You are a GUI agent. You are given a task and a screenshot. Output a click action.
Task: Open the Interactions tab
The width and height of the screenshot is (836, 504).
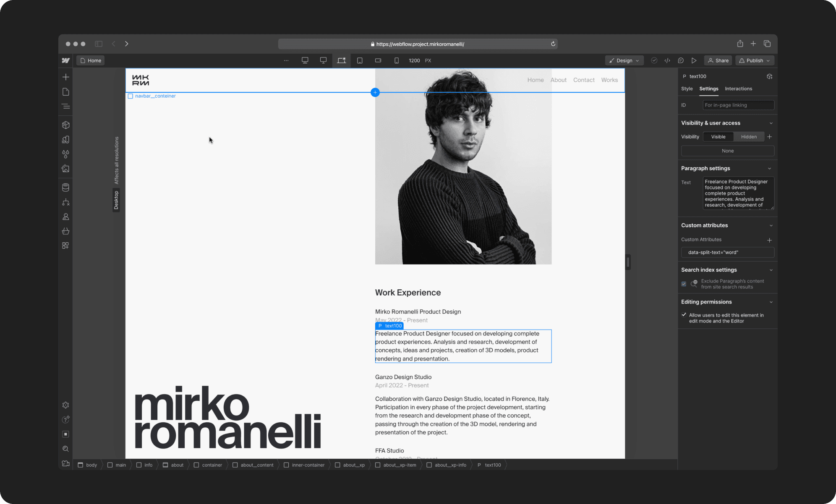[x=738, y=88]
